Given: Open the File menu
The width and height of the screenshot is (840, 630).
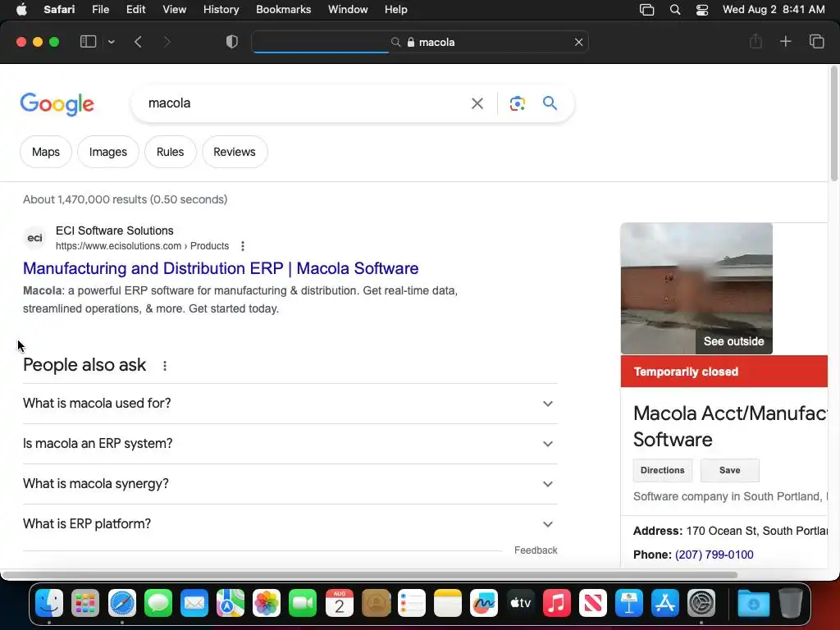Looking at the screenshot, I should 100,10.
